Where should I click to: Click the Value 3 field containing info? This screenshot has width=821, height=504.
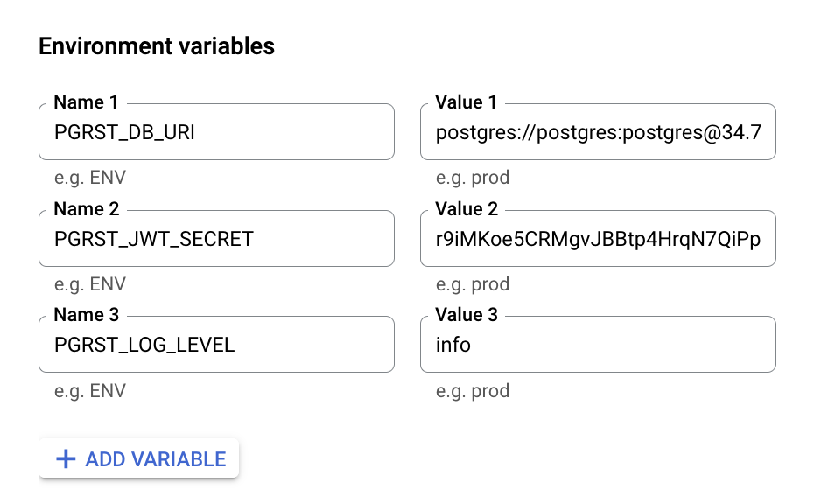click(598, 345)
